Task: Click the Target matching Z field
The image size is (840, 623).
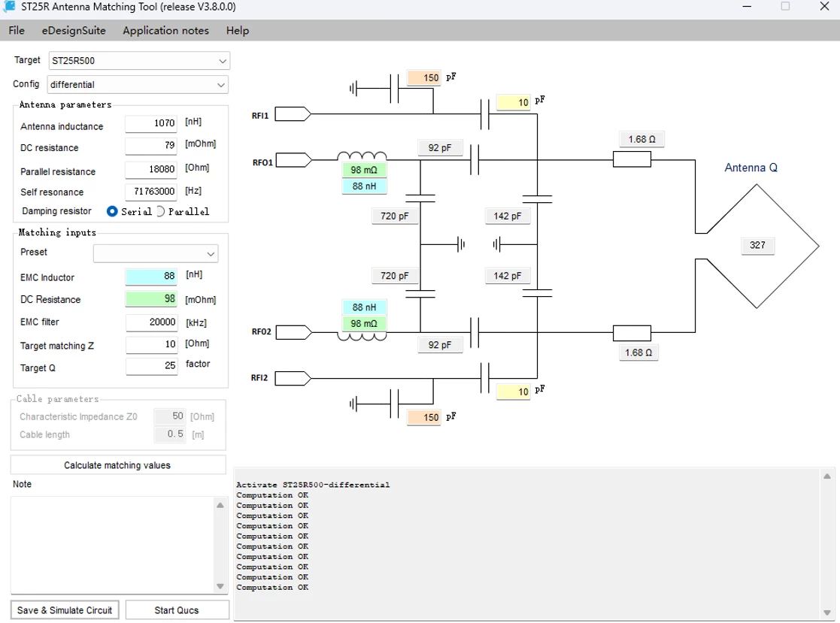Action: click(x=152, y=344)
